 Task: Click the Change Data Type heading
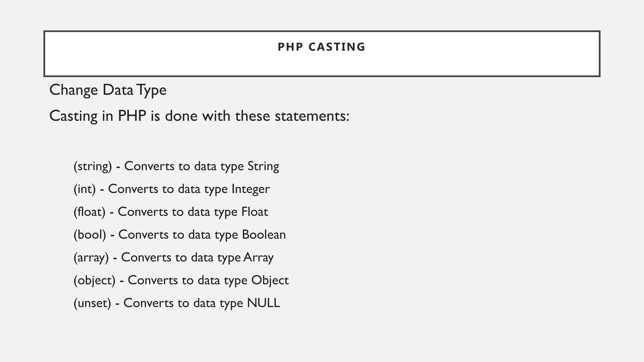108,90
